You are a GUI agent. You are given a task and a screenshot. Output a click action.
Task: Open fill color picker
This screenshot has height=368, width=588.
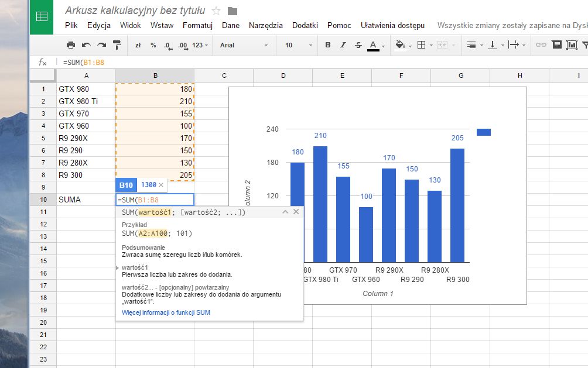click(400, 45)
